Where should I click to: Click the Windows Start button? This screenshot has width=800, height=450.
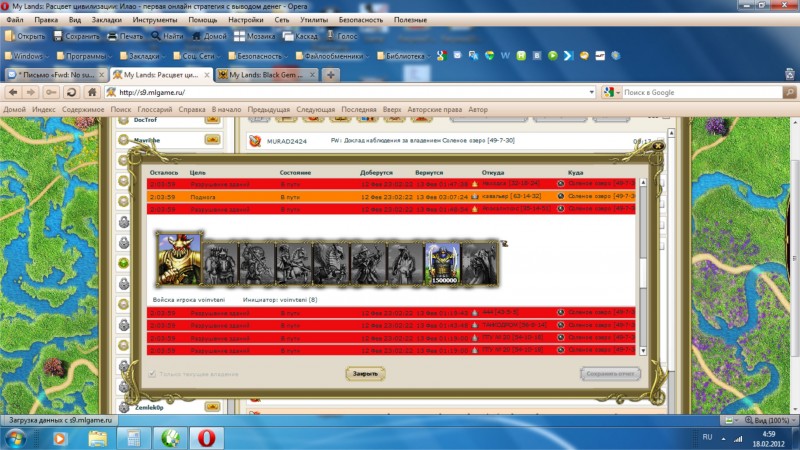[17, 437]
